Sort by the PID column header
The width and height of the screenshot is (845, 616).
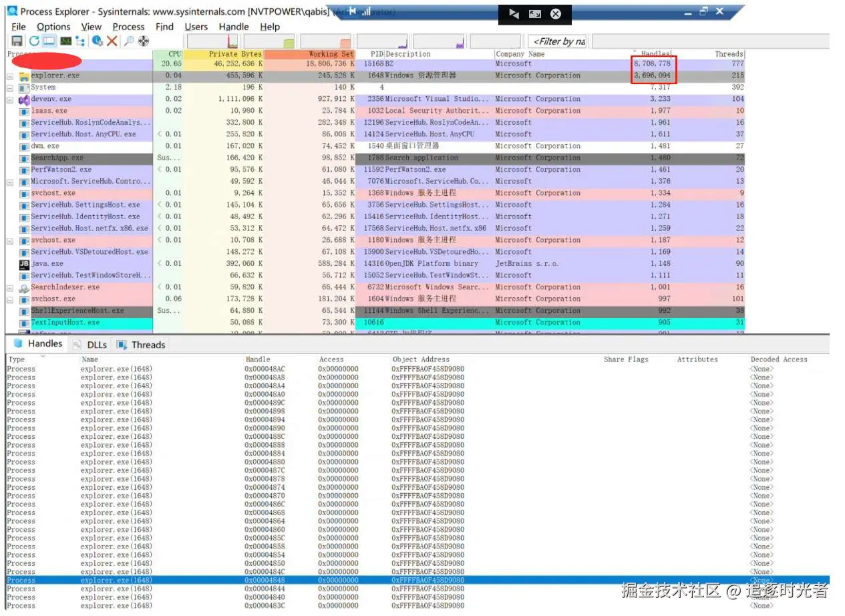370,54
